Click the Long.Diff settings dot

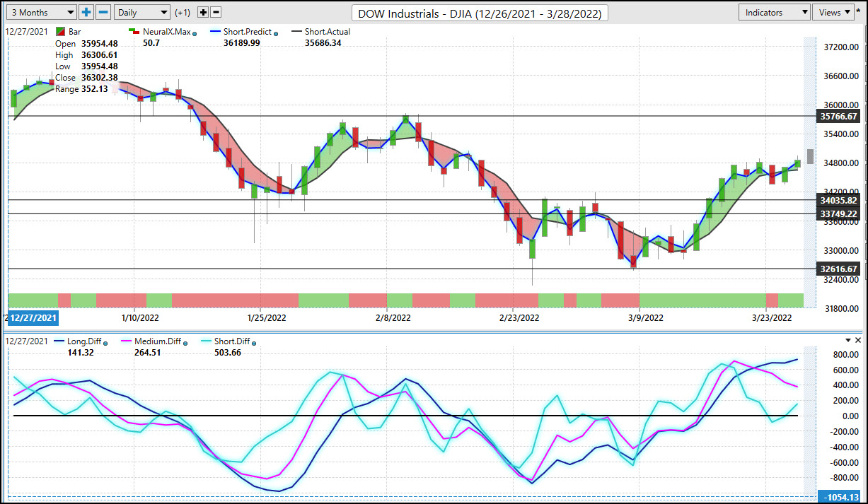[x=105, y=343]
